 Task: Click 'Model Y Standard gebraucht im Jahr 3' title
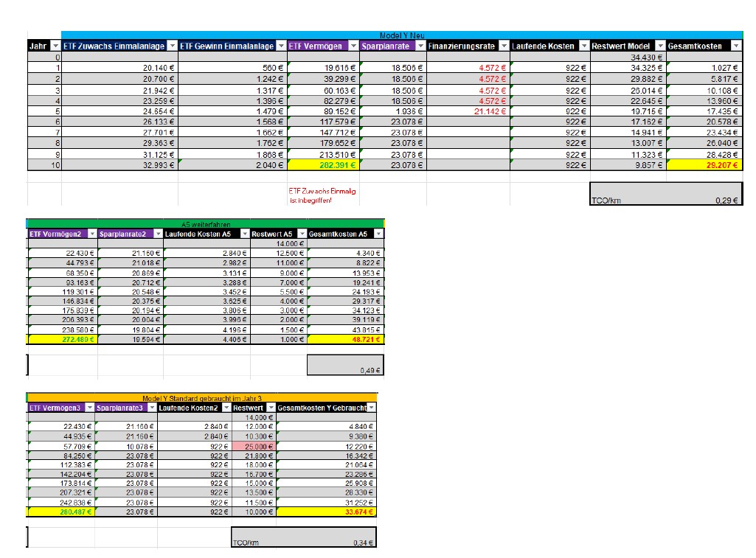203,398
